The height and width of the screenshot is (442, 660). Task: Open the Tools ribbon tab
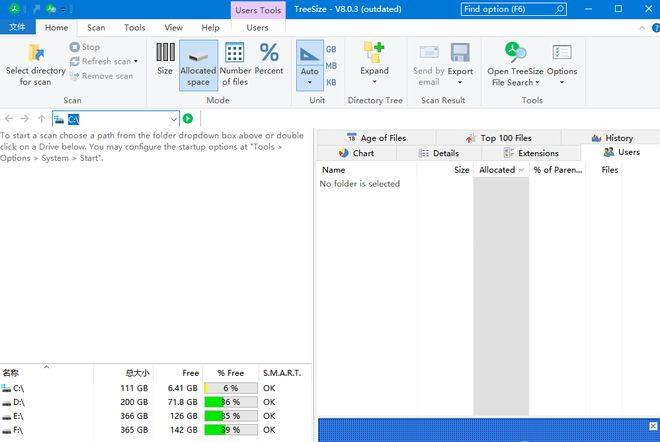tap(135, 28)
